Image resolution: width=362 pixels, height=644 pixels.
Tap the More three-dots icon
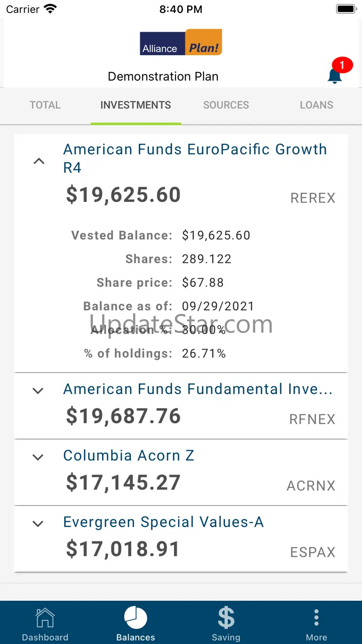click(316, 618)
